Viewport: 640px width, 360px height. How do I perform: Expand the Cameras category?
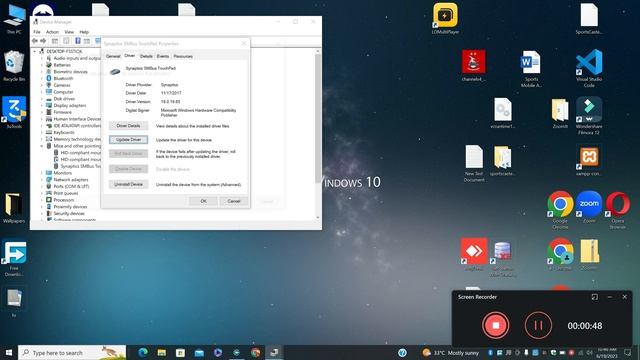42,85
